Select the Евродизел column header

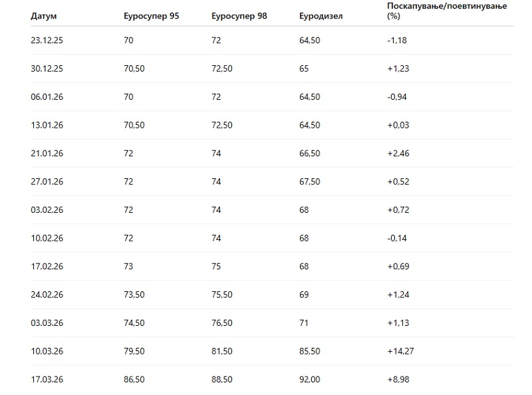(x=321, y=16)
